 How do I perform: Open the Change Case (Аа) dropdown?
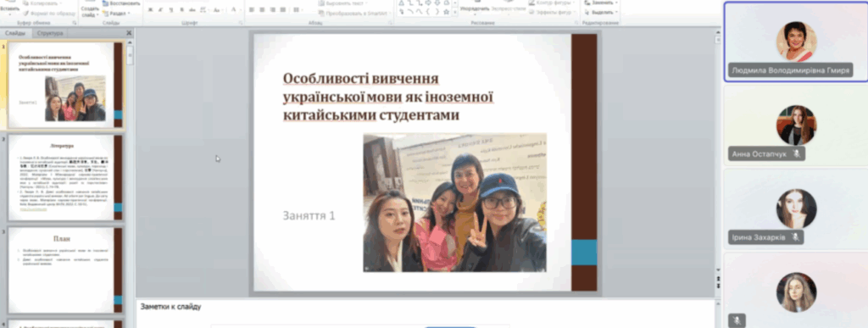pyautogui.click(x=218, y=10)
